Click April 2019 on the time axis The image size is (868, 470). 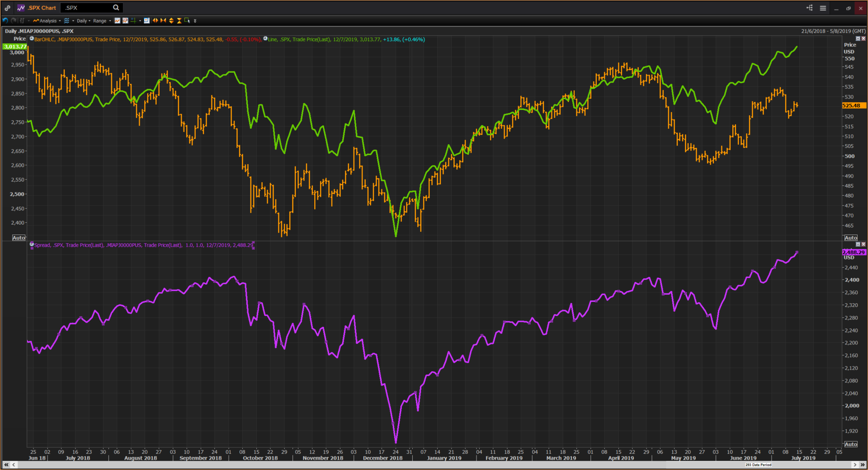621,458
